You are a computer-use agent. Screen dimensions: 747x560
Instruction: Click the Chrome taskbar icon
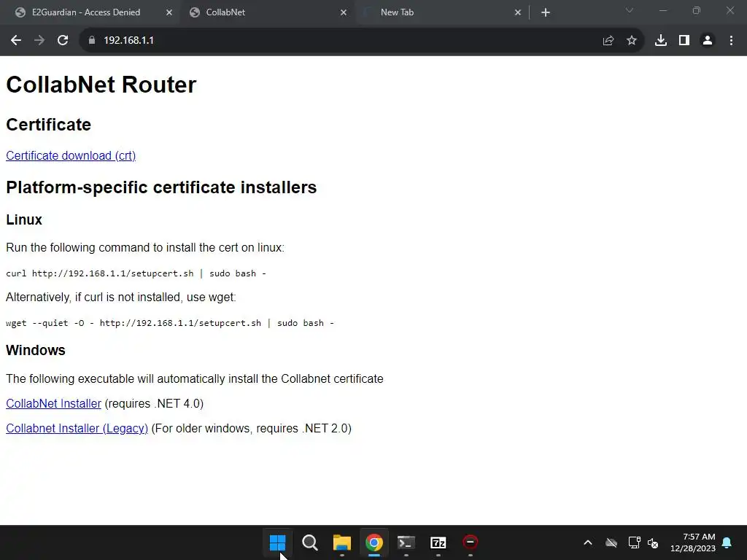point(374,542)
